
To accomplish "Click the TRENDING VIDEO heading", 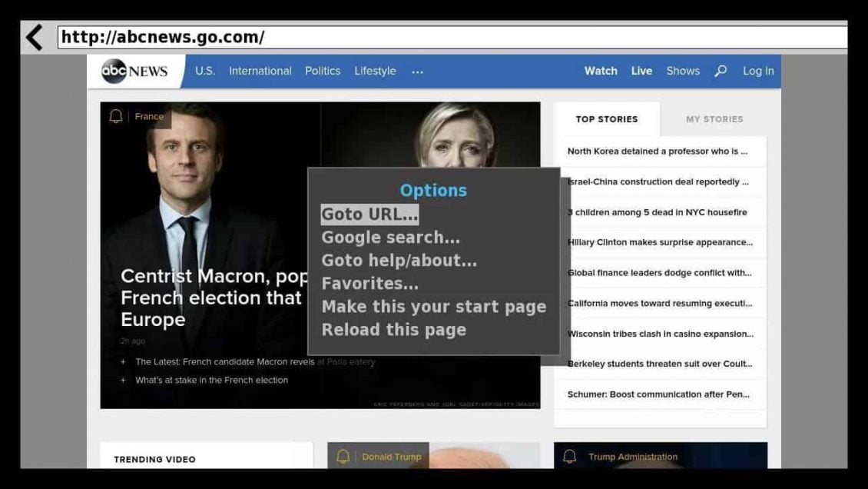I will tap(154, 459).
